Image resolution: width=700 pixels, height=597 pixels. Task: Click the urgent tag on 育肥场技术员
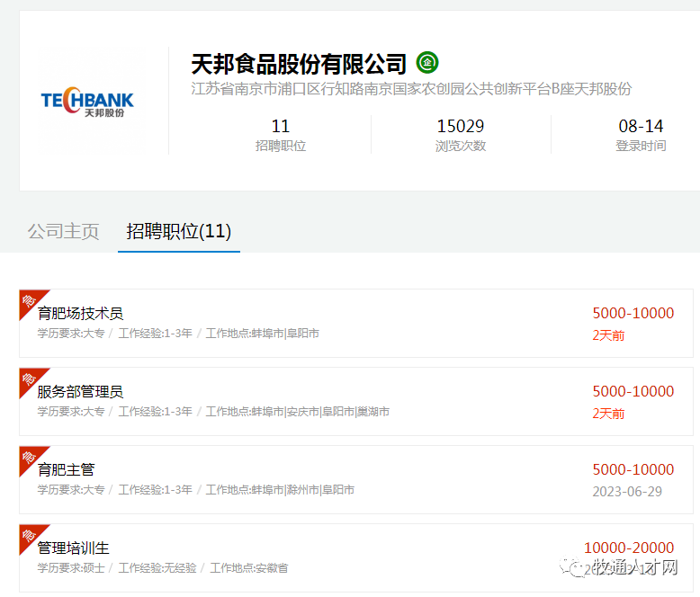point(30,300)
